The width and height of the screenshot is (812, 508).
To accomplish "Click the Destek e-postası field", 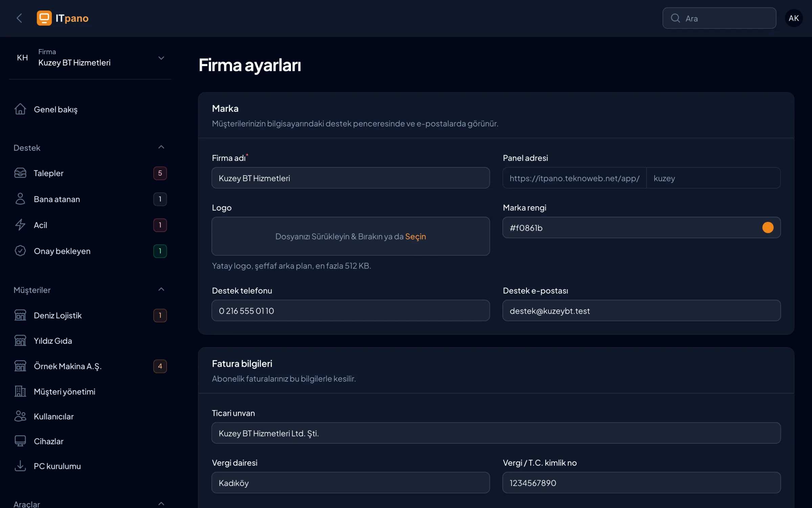I will tap(641, 311).
